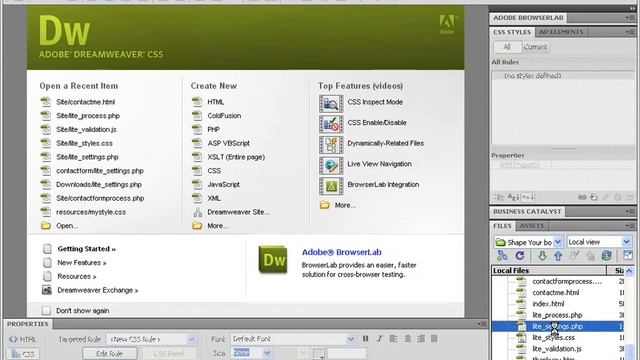Click the Align Center icon in Properties
Image resolution: width=640 pixels, height=360 pixels.
coord(407,338)
